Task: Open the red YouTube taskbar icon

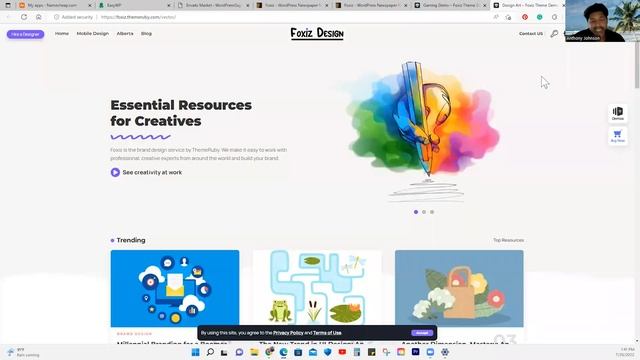Action: (342, 352)
